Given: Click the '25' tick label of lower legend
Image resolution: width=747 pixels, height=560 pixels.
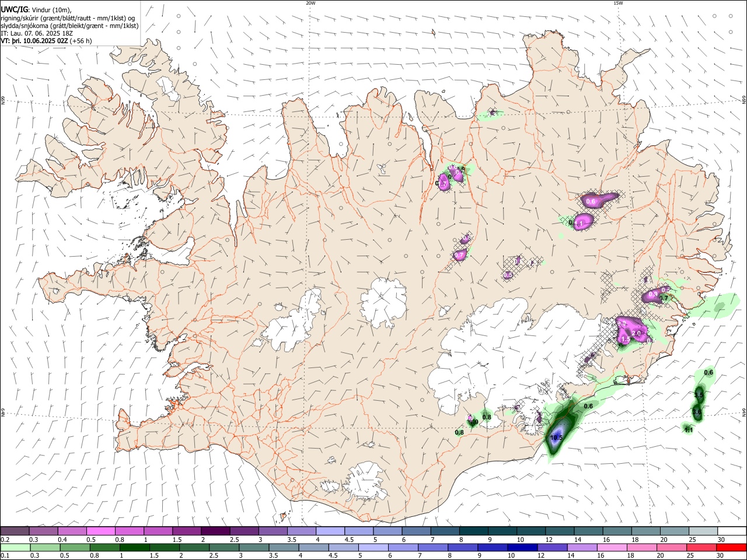Looking at the screenshot, I should [x=690, y=556].
